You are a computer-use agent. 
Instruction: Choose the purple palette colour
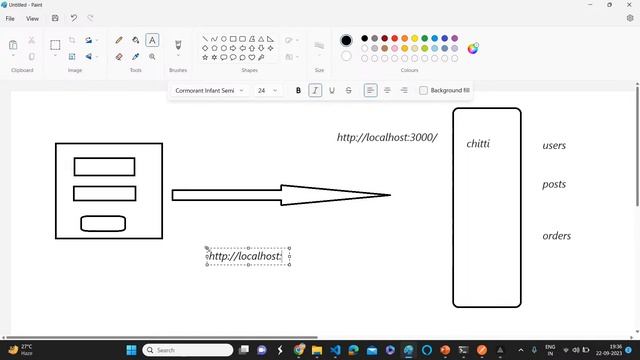[x=455, y=38]
